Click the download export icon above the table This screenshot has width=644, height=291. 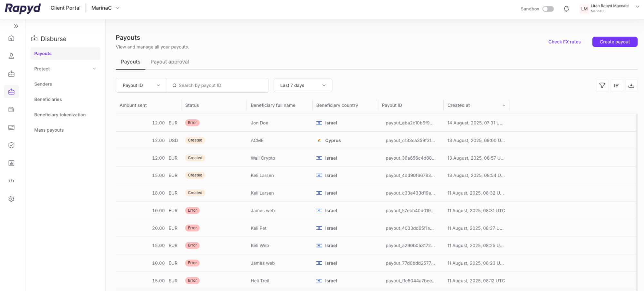pyautogui.click(x=631, y=85)
